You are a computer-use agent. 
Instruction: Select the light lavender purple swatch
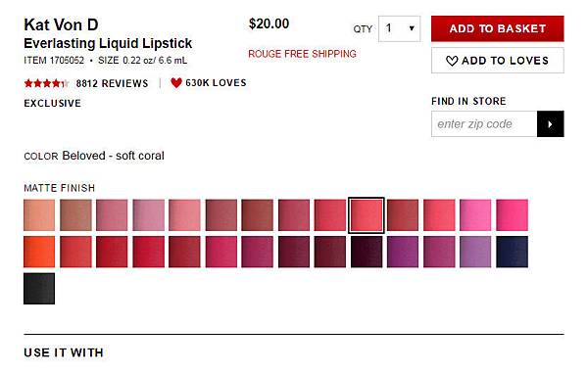[475, 252]
